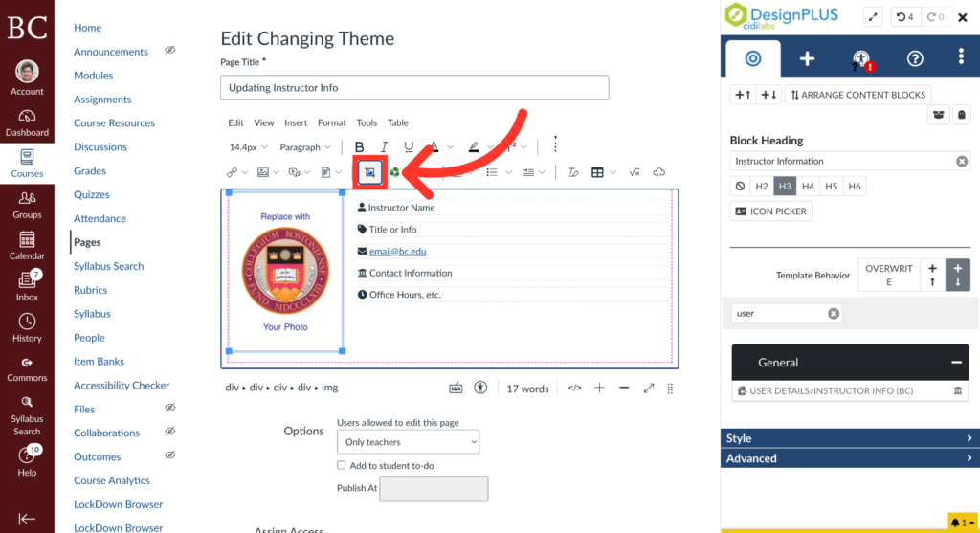Viewport: 980px width, 533px height.
Task: Insert a link with the link icon
Action: coord(232,172)
